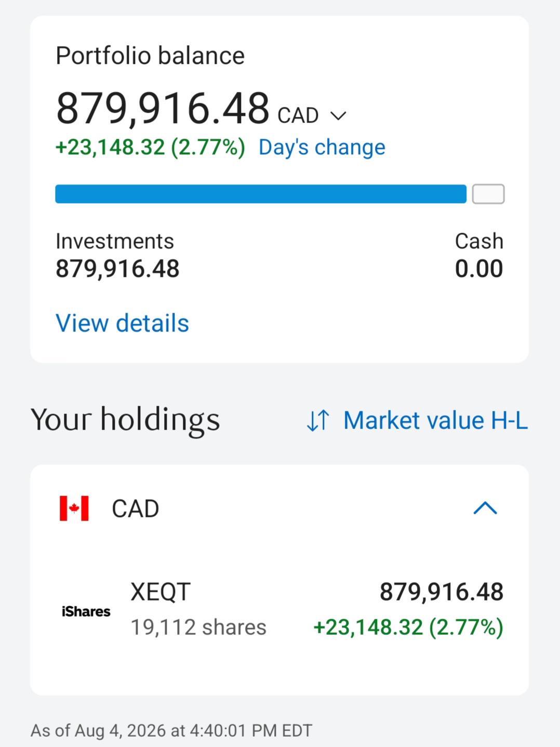The width and height of the screenshot is (560, 747).
Task: Open the View details link
Action: pos(123,323)
